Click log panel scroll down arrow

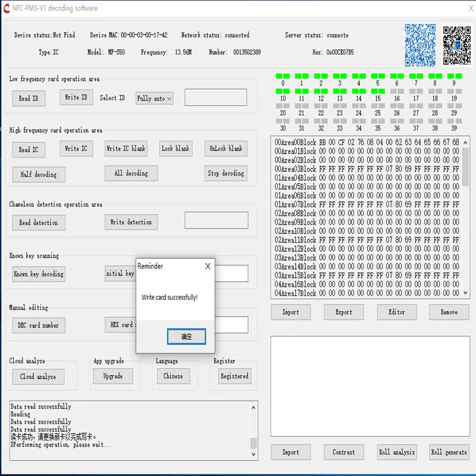[253, 455]
